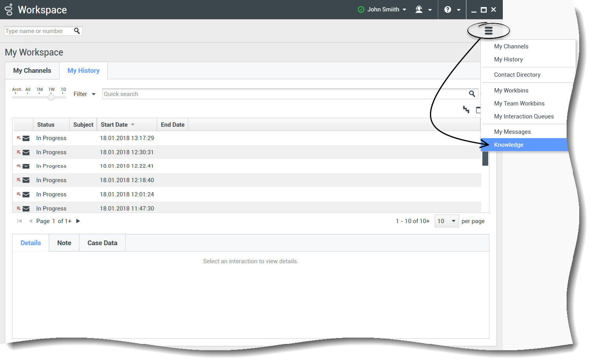Select Contact Directory in the menu

527,75
